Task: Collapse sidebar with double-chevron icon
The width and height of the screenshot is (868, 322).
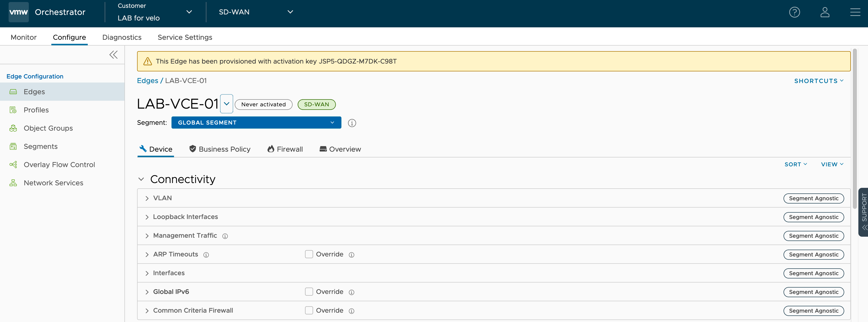Action: tap(114, 55)
